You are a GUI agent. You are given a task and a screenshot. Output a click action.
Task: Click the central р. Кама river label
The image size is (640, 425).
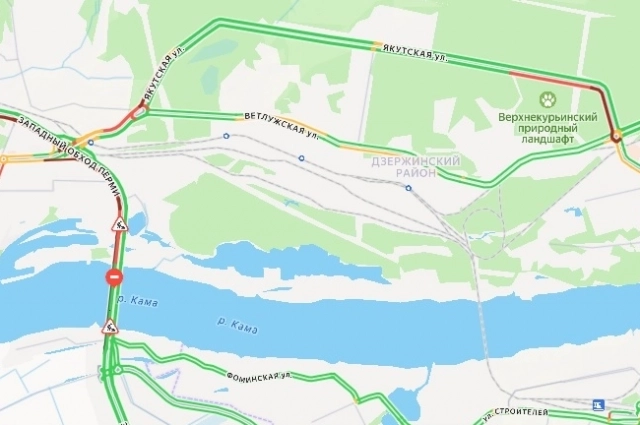tap(238, 326)
